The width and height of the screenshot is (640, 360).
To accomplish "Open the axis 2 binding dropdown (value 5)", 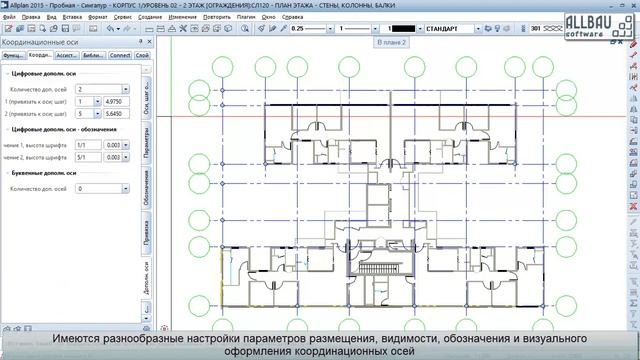I will click(97, 113).
